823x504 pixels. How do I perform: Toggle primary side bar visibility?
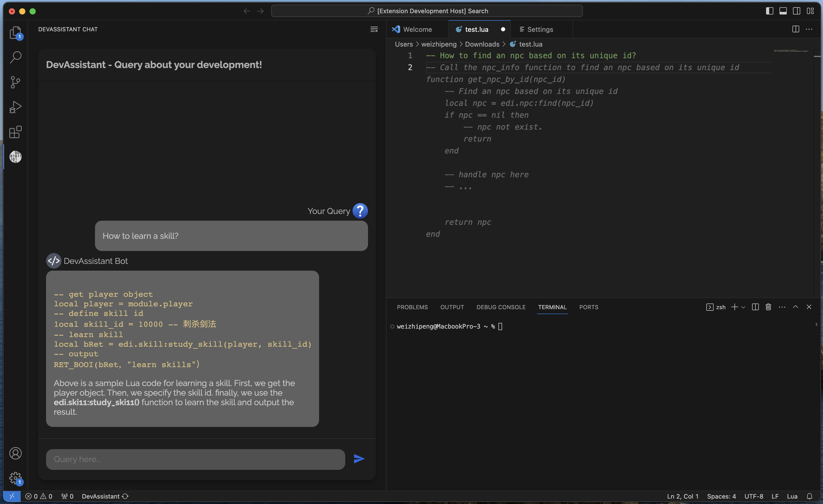pyautogui.click(x=770, y=11)
